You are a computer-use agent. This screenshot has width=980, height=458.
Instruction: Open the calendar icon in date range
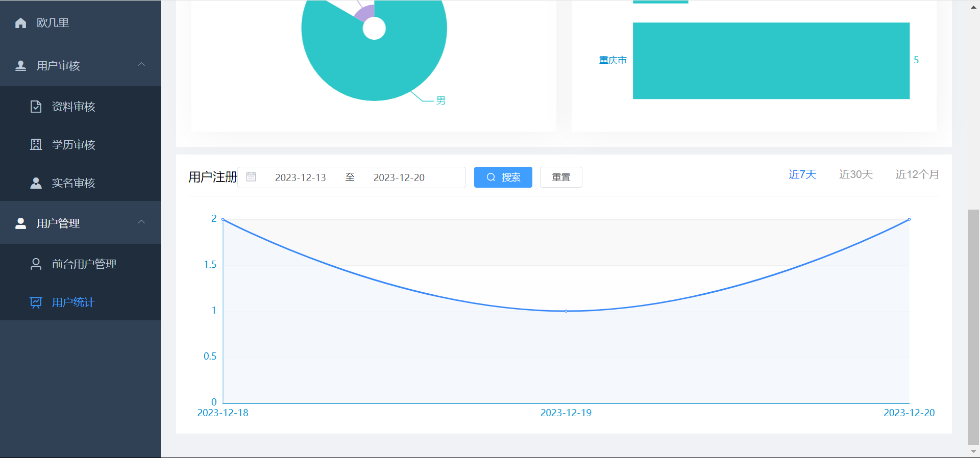point(251,177)
